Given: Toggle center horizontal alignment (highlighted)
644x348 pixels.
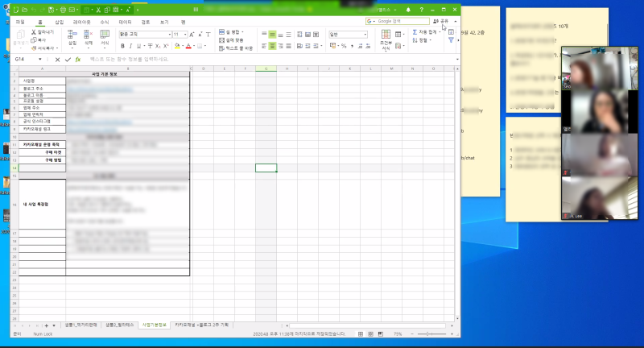Looking at the screenshot, I should [272, 46].
